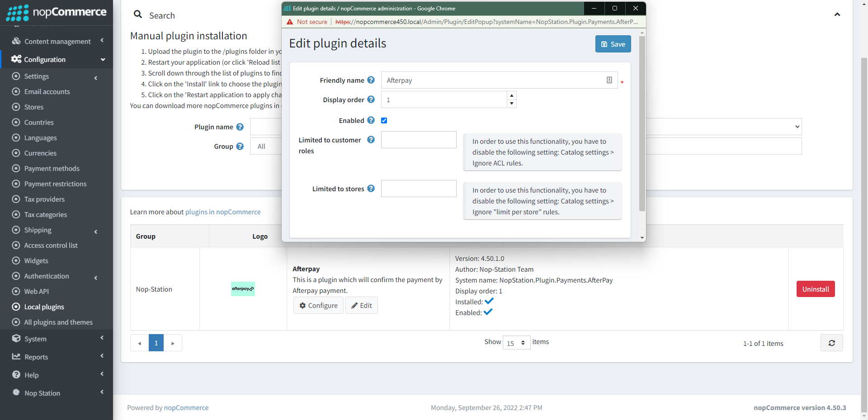This screenshot has width=868, height=420.
Task: Click the Limited to customer roles field
Action: coord(419,140)
